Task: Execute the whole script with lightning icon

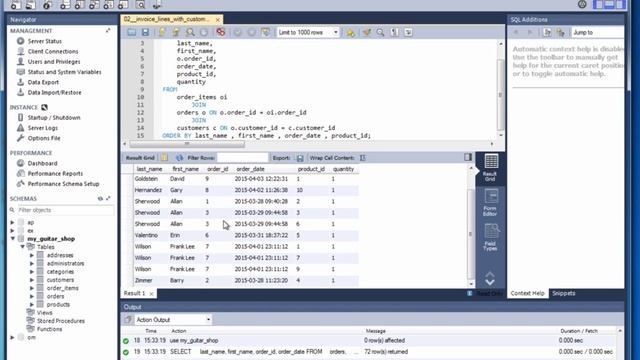Action: point(162,32)
